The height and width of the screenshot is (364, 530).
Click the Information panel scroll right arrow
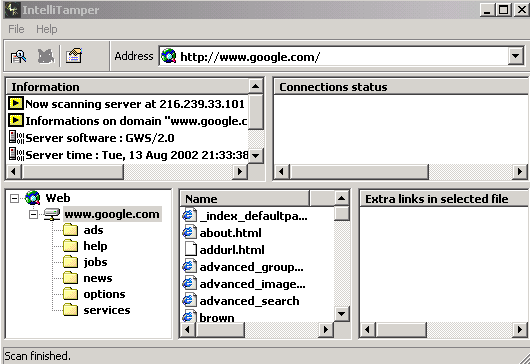(x=240, y=171)
